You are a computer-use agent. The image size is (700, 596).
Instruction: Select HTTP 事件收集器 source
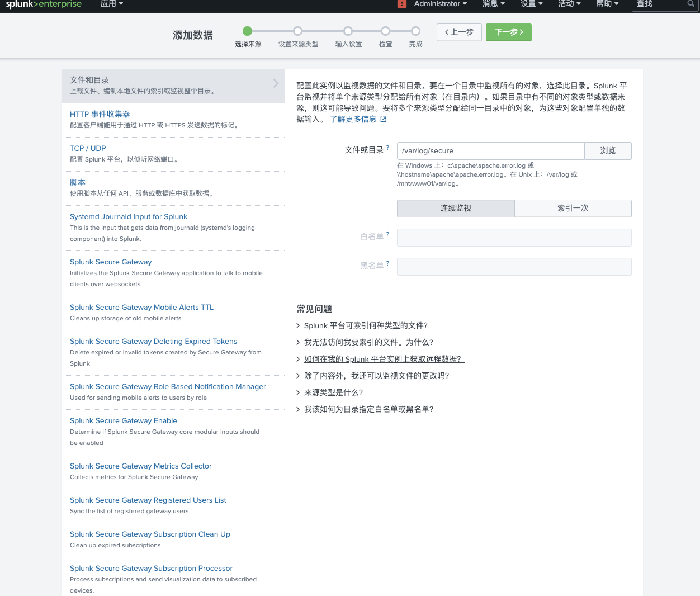tap(173, 120)
